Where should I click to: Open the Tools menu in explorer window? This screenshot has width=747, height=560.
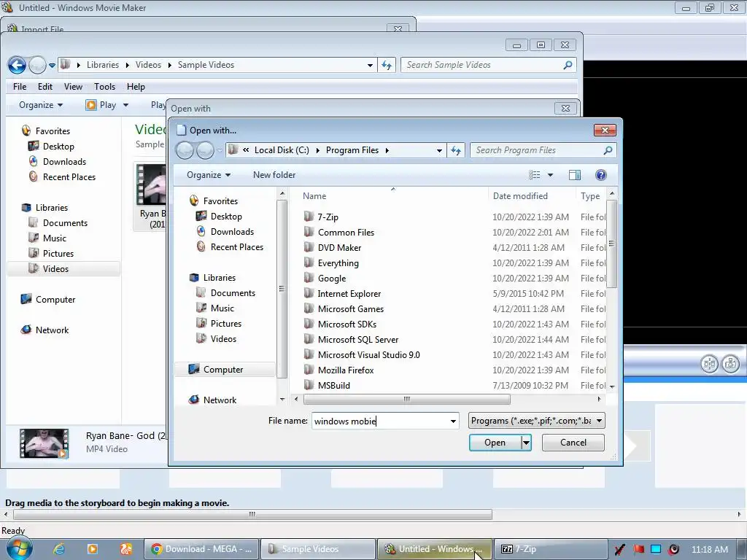pos(104,87)
